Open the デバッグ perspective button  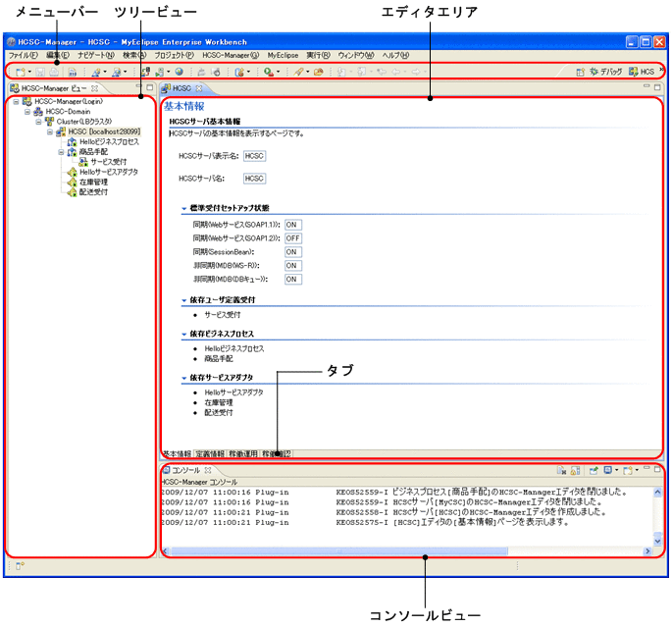tap(606, 72)
